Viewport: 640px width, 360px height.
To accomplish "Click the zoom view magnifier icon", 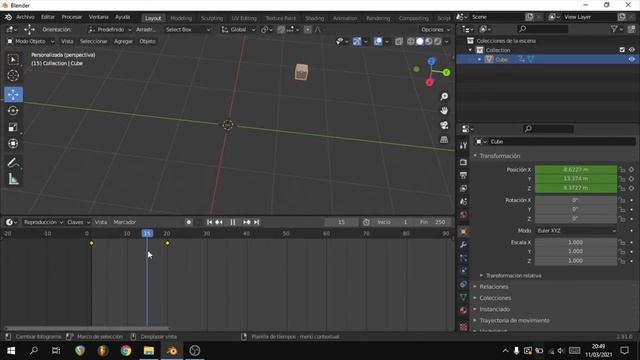I will click(x=444, y=96).
